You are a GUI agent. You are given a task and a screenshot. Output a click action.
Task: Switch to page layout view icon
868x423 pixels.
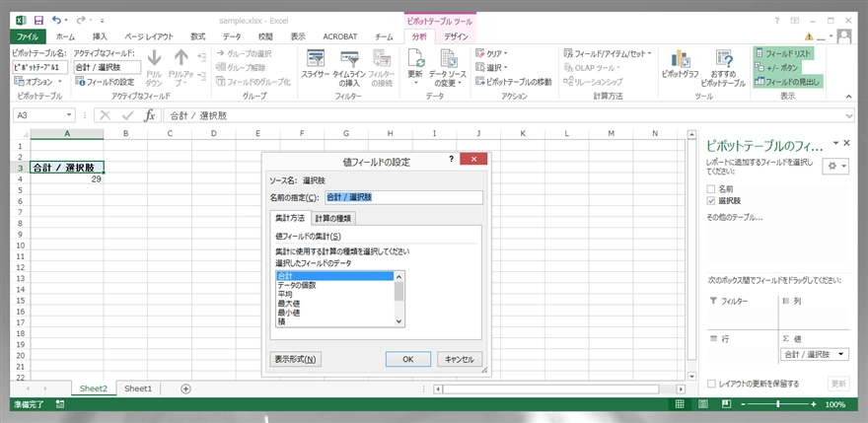click(x=702, y=404)
